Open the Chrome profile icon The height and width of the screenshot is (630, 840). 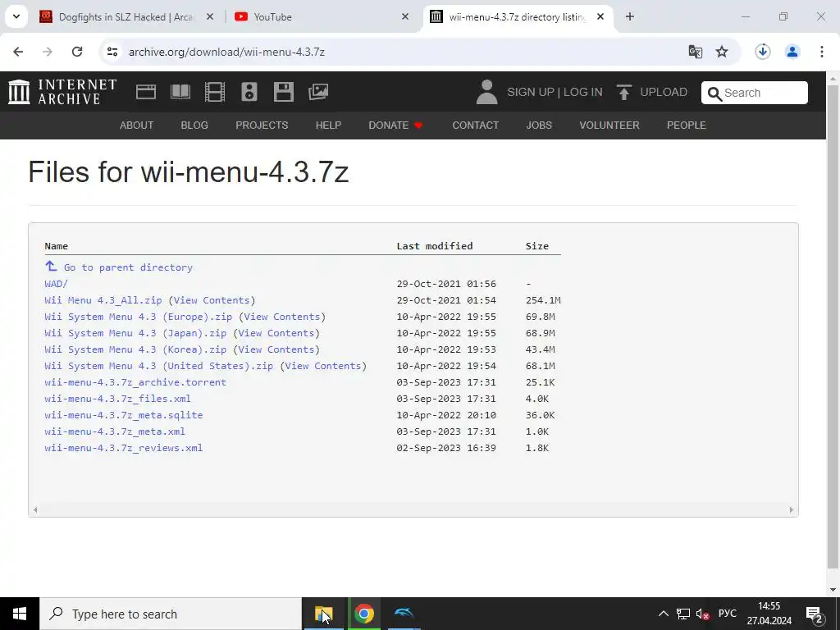click(792, 52)
